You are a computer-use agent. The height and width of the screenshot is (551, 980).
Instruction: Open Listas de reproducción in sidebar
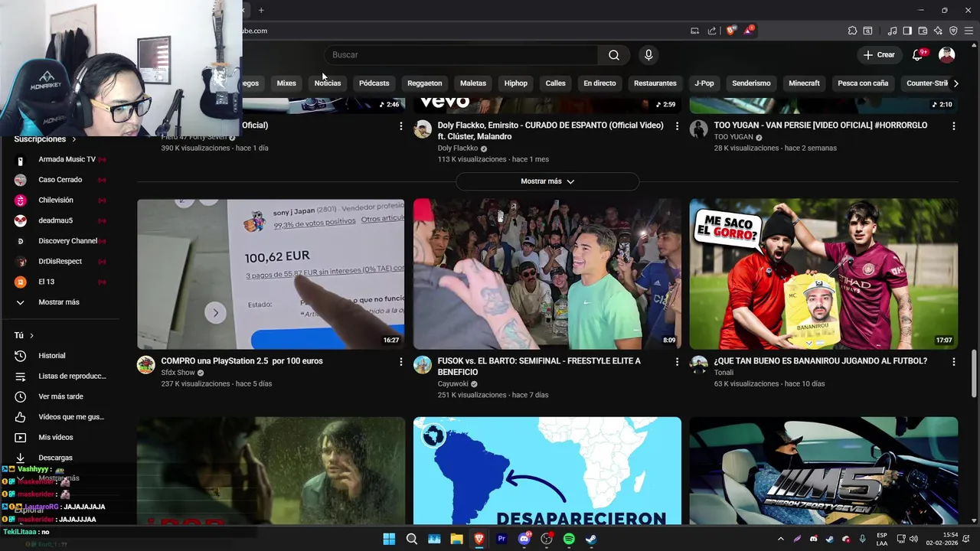click(x=59, y=377)
